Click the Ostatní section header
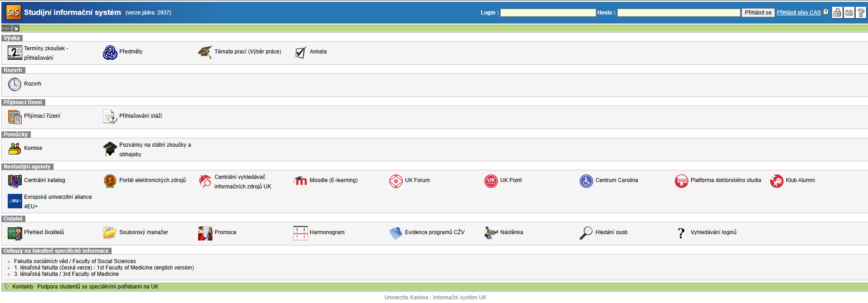This screenshot has height=303, width=868. point(13,219)
